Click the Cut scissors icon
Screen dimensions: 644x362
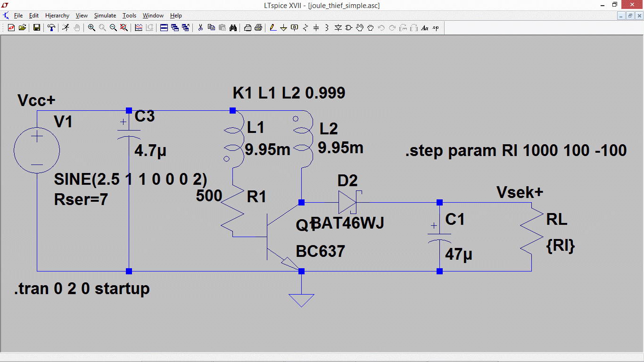tap(200, 28)
